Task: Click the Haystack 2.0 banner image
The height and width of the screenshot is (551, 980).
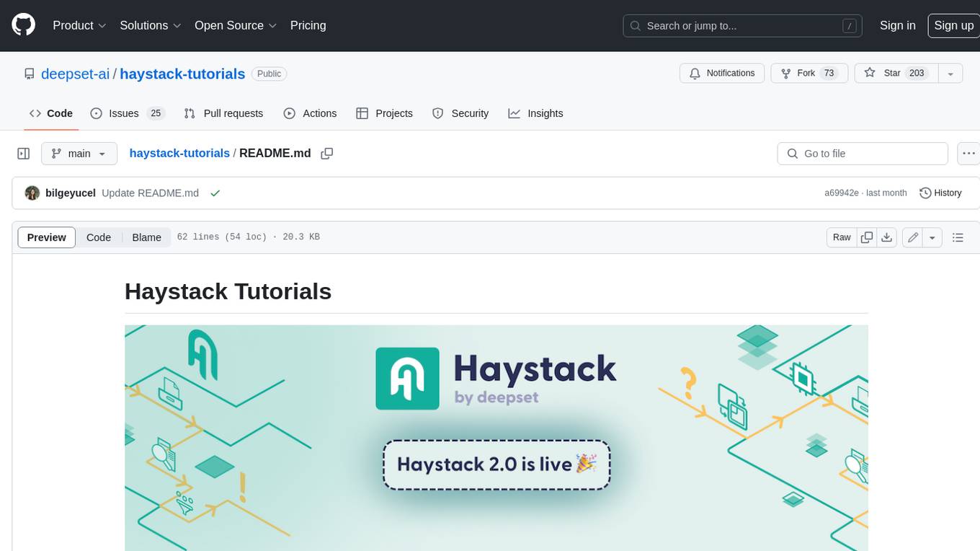Action: [x=496, y=438]
